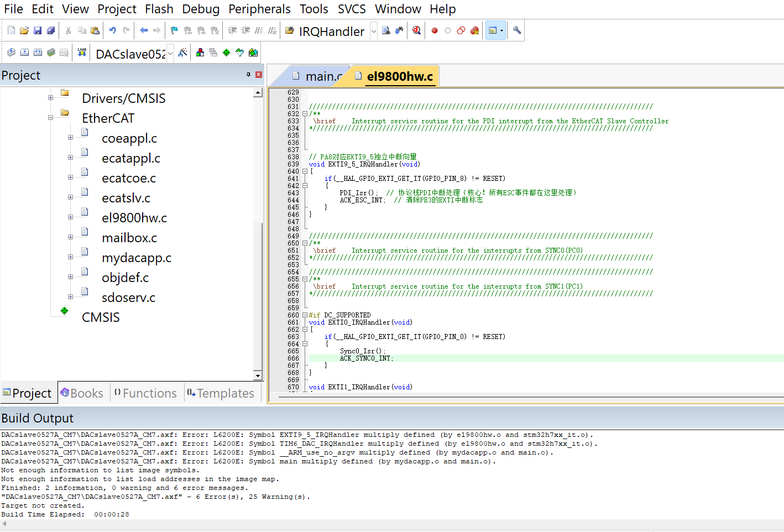Image resolution: width=784 pixels, height=532 pixels.
Task: Download to flash with the LOAD icon
Action: pyautogui.click(x=82, y=53)
